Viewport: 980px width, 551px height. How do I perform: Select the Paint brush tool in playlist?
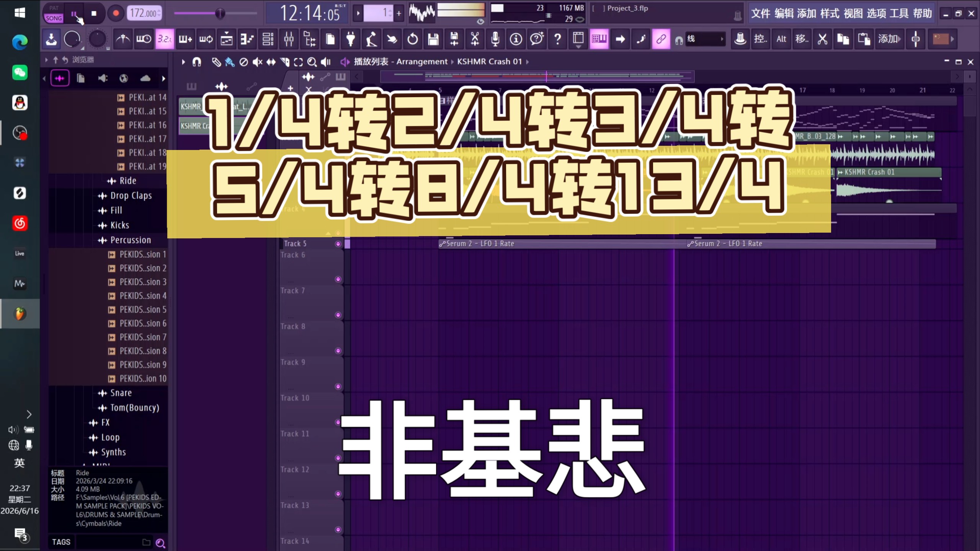pos(230,62)
